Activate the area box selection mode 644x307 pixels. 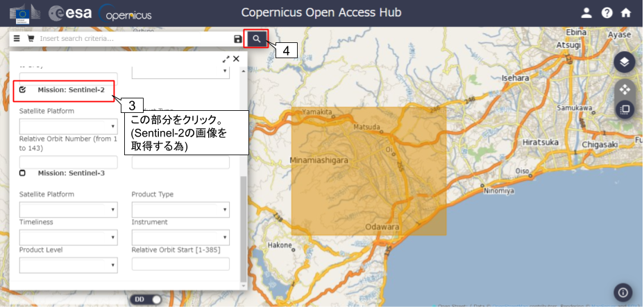coord(625,109)
